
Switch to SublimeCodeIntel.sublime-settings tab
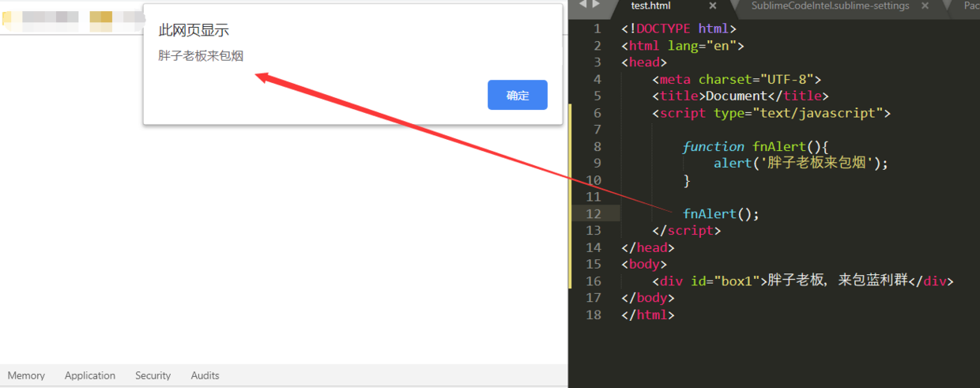pyautogui.click(x=831, y=6)
